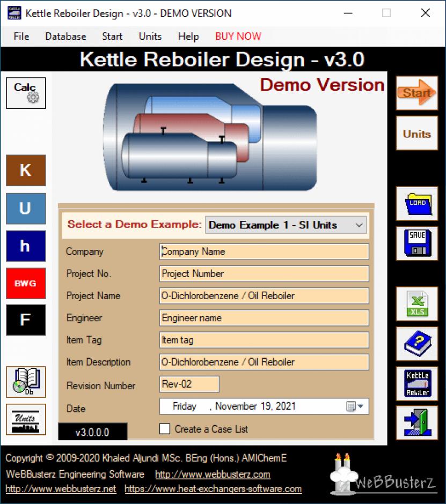Open the File menu
Screen dimensions: 446x504
(x=21, y=36)
